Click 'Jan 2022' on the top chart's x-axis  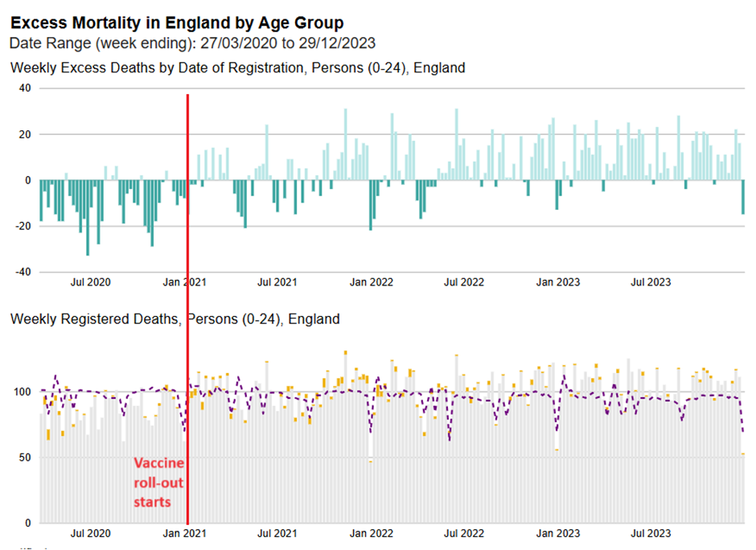[371, 282]
